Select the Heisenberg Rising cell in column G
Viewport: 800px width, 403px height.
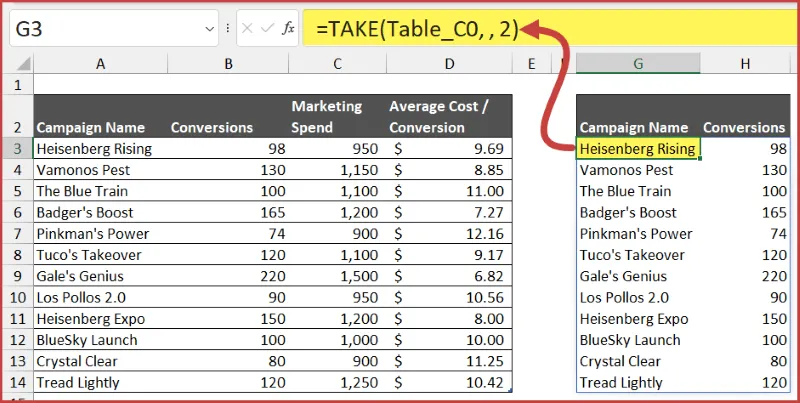[637, 148]
